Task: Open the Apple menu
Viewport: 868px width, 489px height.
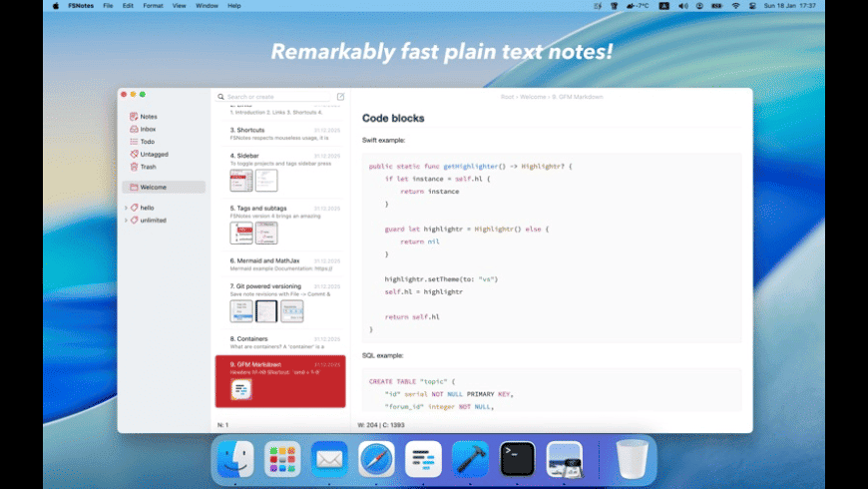Action: (x=55, y=6)
